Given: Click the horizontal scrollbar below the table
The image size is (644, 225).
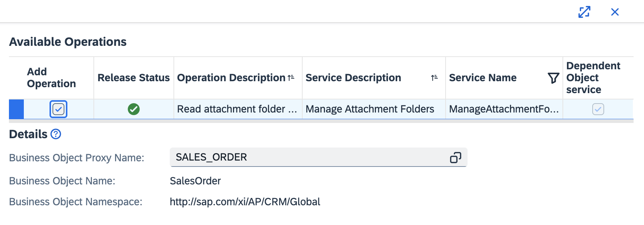Looking at the screenshot, I should [x=283, y=122].
